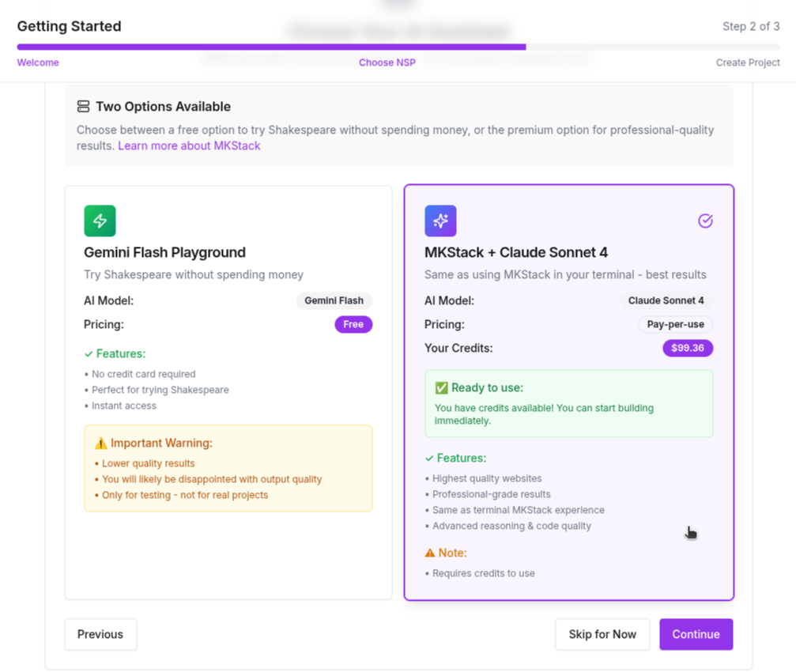The image size is (796, 672).
Task: Click the Choose NSP step label
Action: pyautogui.click(x=387, y=62)
